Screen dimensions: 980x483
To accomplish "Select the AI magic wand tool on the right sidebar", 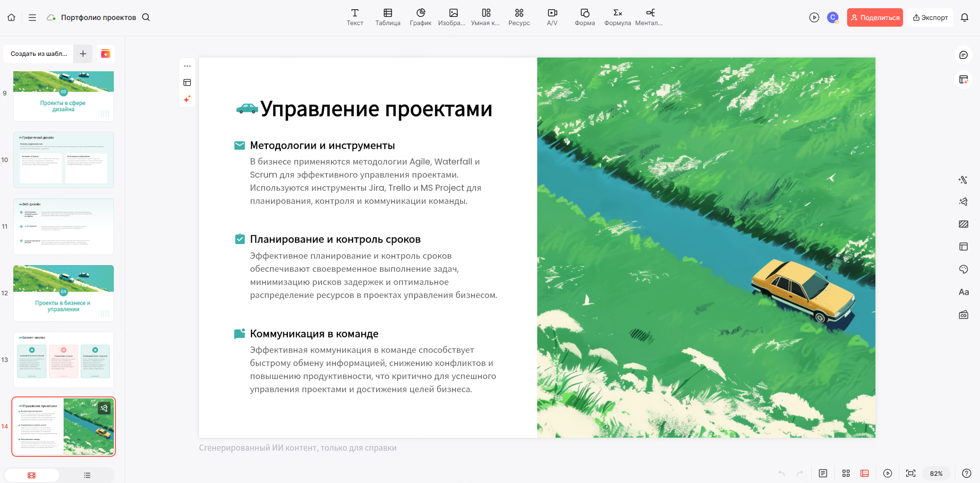I will (x=964, y=179).
